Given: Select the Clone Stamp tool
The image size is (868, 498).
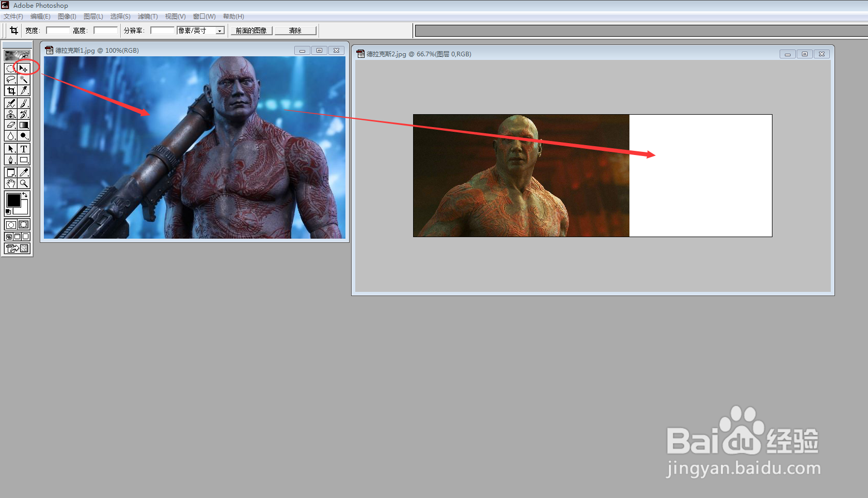Looking at the screenshot, I should pos(11,114).
